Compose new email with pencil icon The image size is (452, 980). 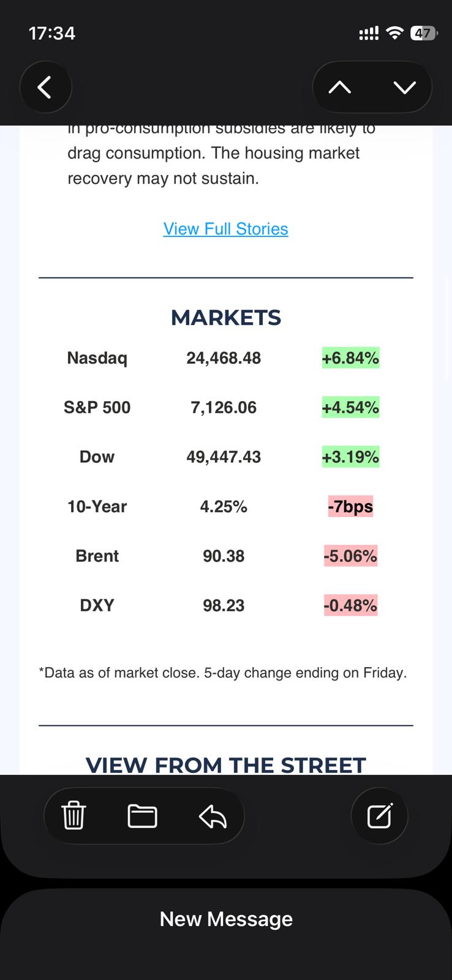pyautogui.click(x=379, y=816)
